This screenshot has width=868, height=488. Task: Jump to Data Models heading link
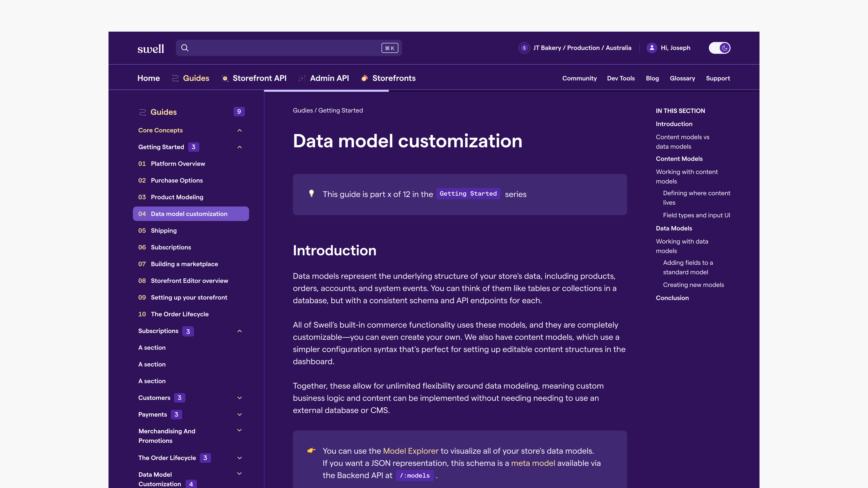pos(674,228)
